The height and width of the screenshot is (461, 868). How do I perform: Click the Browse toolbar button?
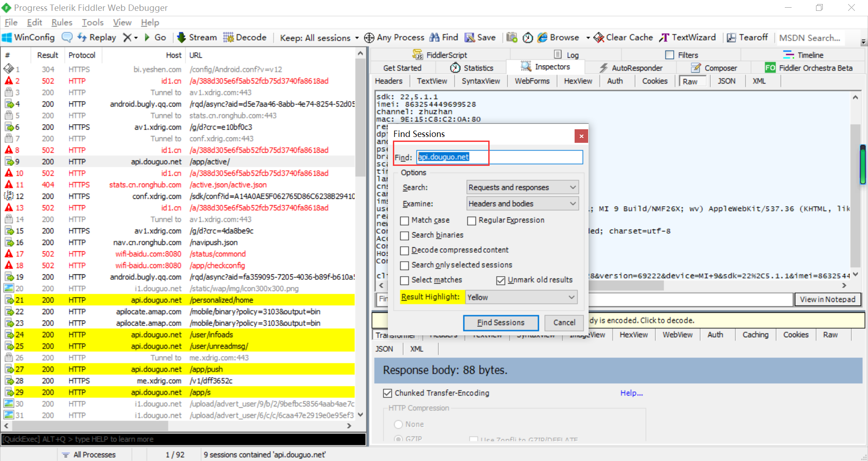click(x=558, y=38)
